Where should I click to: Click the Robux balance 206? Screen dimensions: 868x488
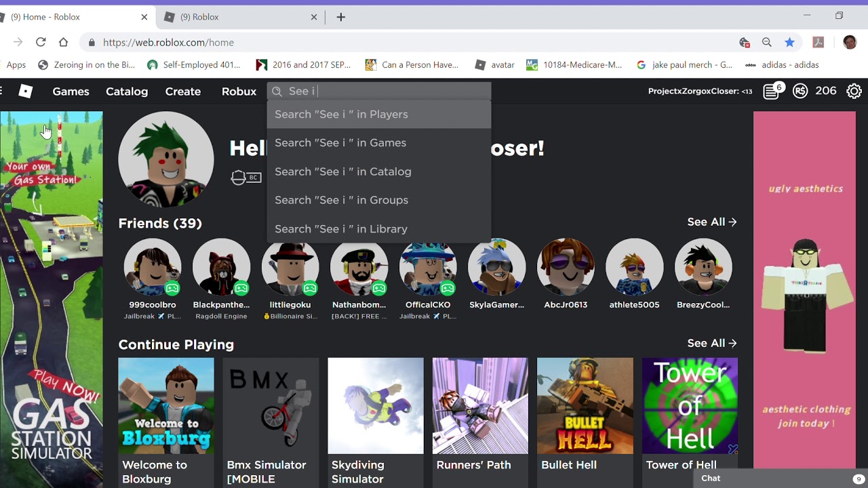825,91
